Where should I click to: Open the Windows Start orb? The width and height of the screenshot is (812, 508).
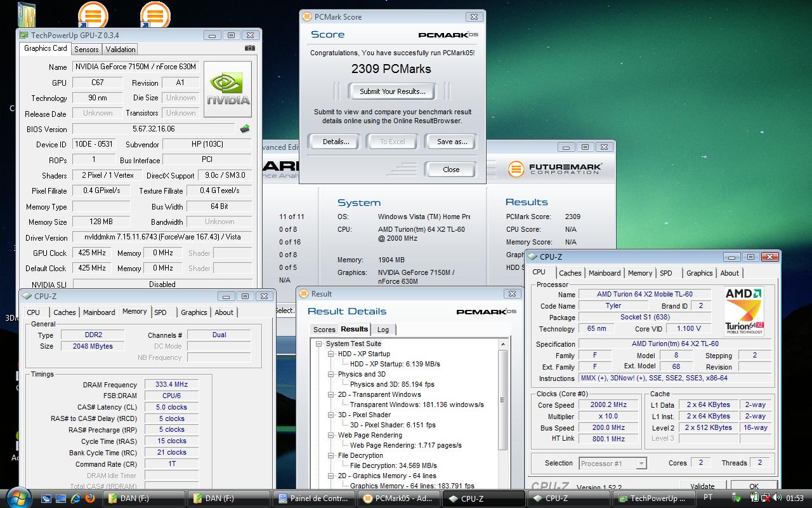[x=18, y=497]
